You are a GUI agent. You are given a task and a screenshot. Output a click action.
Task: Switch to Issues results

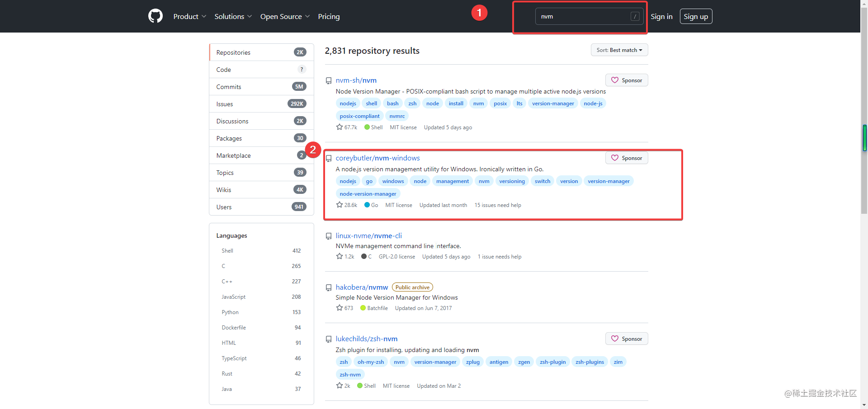pos(261,104)
